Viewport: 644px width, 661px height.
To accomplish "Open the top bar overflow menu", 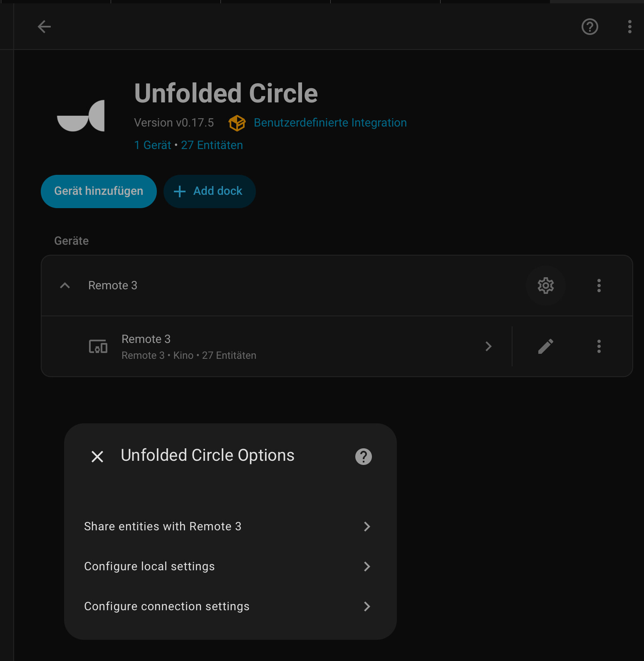I will pyautogui.click(x=629, y=27).
